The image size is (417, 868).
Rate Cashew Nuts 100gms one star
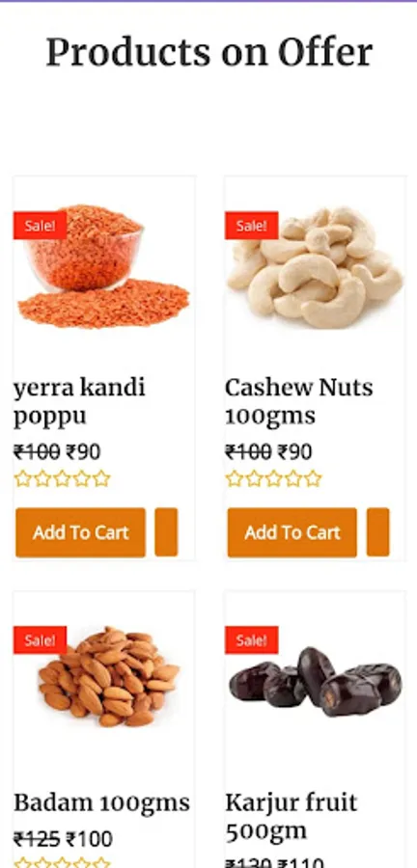point(235,478)
